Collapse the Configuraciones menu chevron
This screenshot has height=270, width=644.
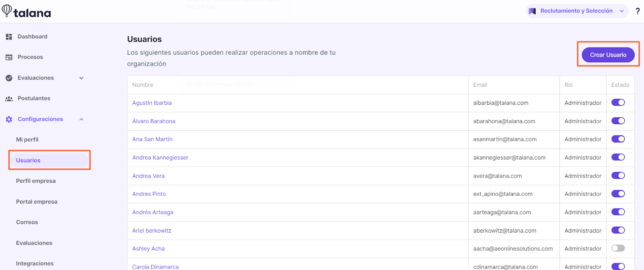click(x=81, y=119)
